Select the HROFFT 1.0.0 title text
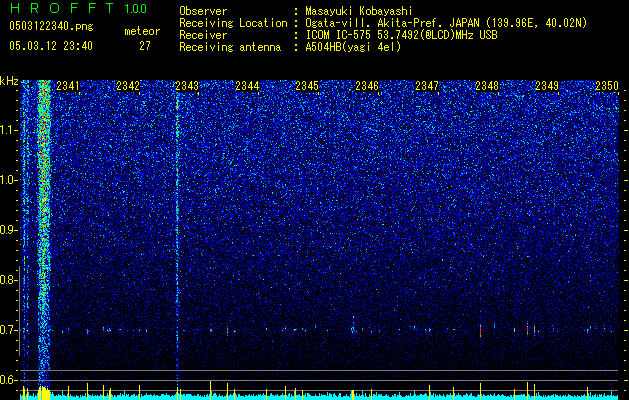The height and width of the screenshot is (400, 629). click(x=79, y=8)
